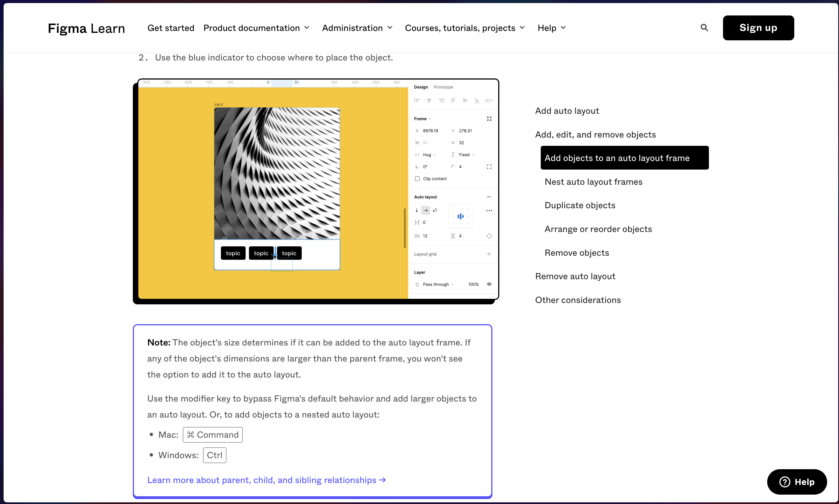Click align top icon in Design panel

(453, 100)
